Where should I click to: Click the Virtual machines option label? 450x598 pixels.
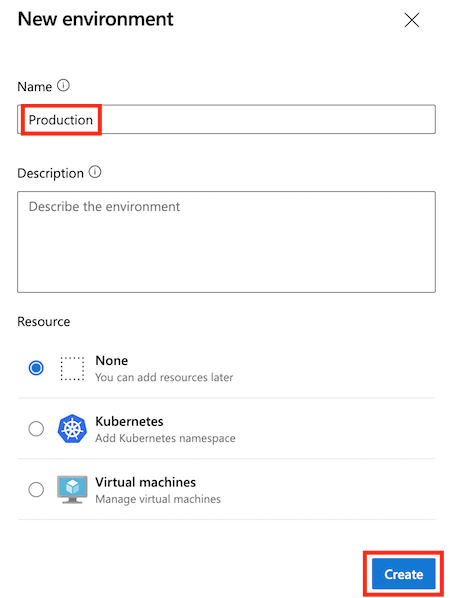click(x=146, y=482)
